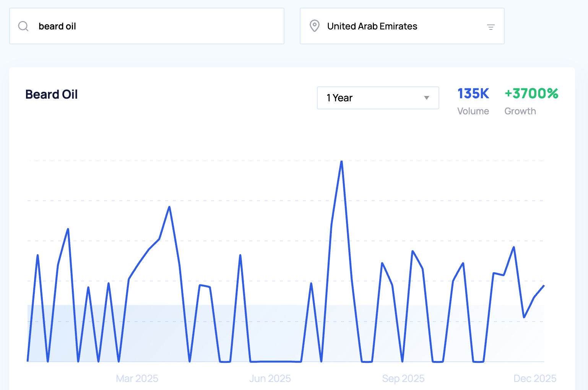
Task: Click the highest peak on the chart line
Action: pos(341,161)
